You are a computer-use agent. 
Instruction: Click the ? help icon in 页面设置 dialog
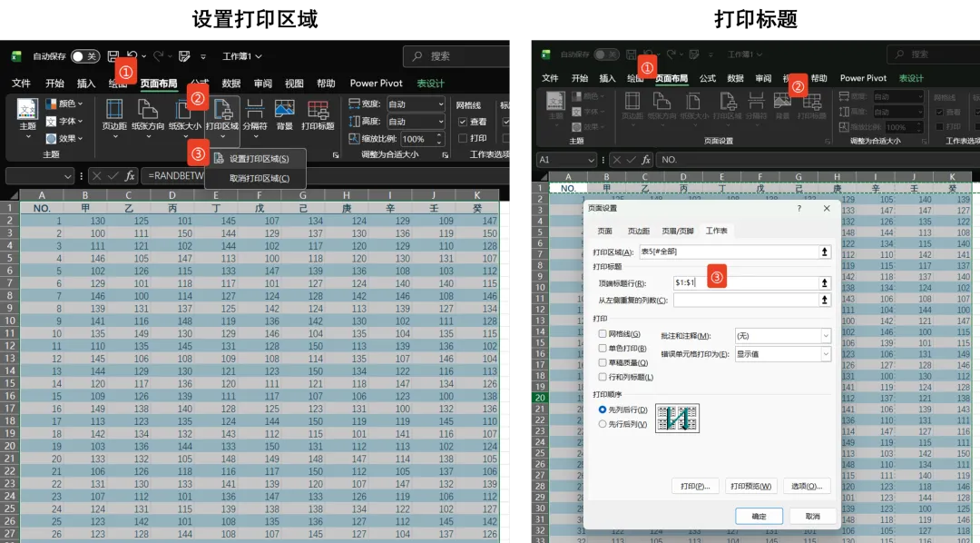point(799,208)
